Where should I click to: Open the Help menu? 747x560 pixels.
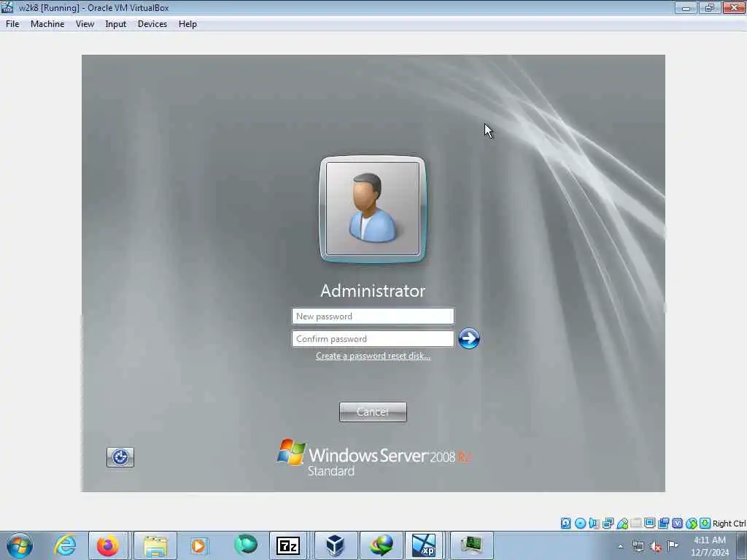coord(187,24)
